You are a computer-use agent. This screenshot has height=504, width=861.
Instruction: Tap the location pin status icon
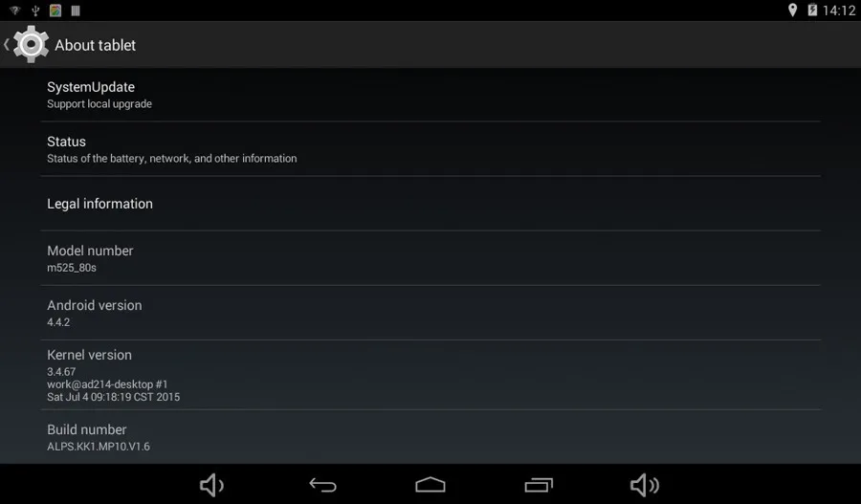pos(792,11)
